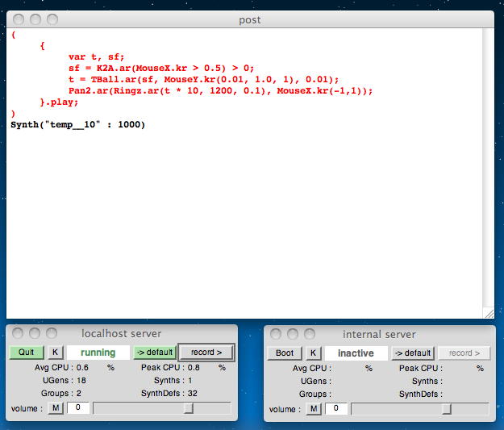Mute localhost server volume with M button
Viewport: 504px width, 430px height.
[x=56, y=408]
